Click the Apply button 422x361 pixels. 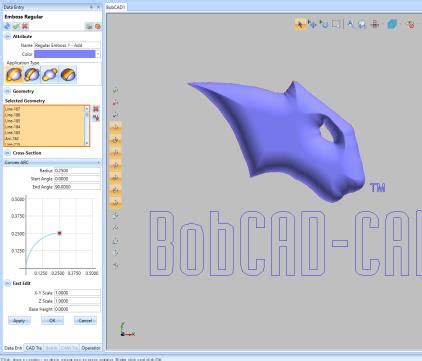pos(19,321)
